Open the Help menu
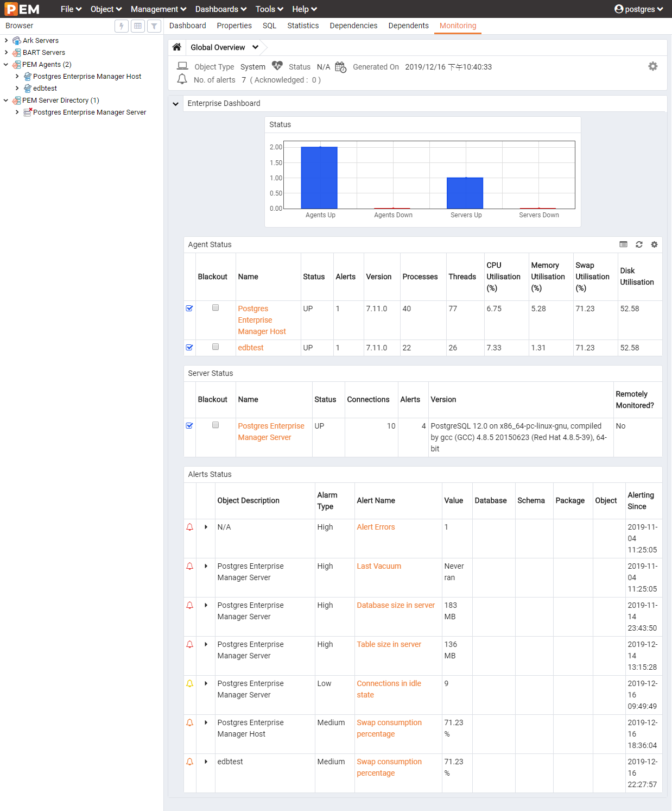The width and height of the screenshot is (672, 811). click(305, 9)
